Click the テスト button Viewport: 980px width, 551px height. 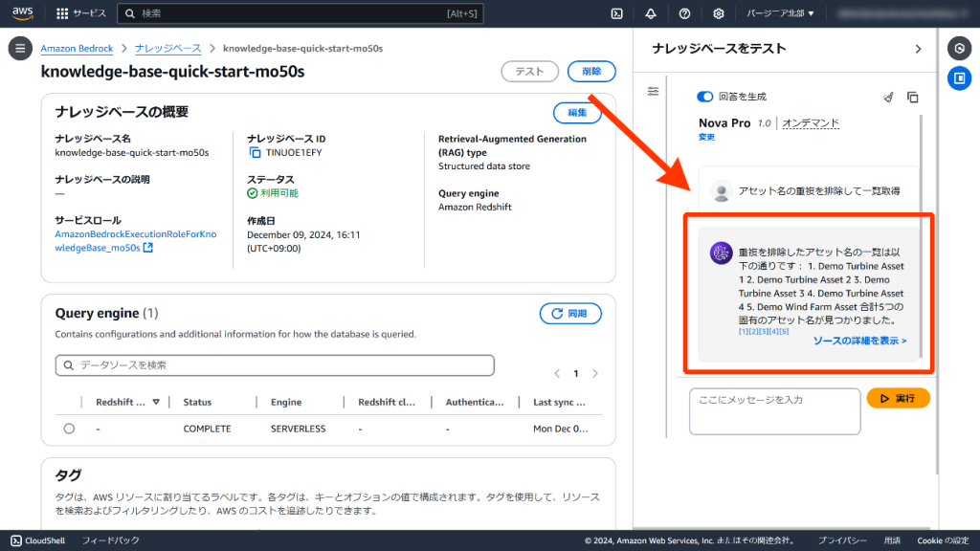pos(530,71)
